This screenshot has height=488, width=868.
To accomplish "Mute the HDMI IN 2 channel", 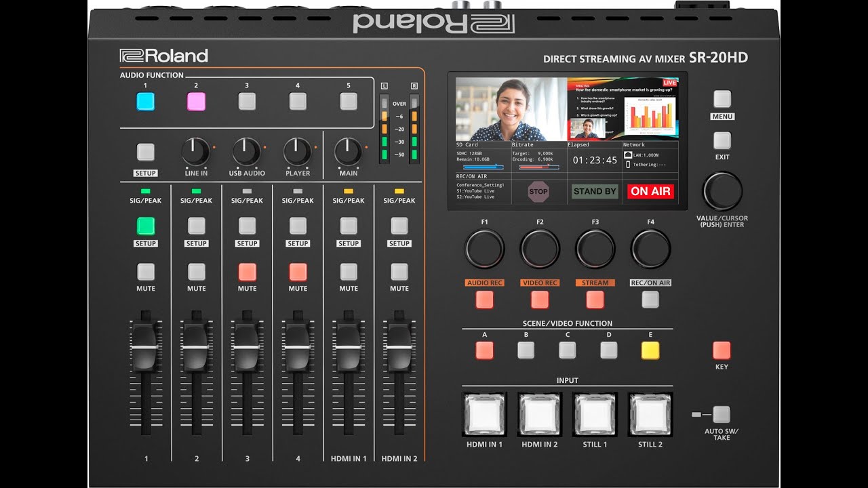I will click(399, 272).
